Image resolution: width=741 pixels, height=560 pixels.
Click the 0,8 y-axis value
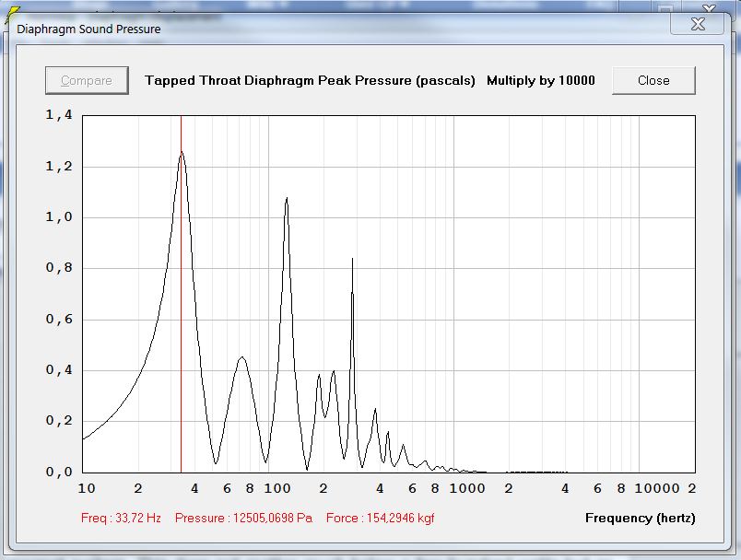coord(59,268)
